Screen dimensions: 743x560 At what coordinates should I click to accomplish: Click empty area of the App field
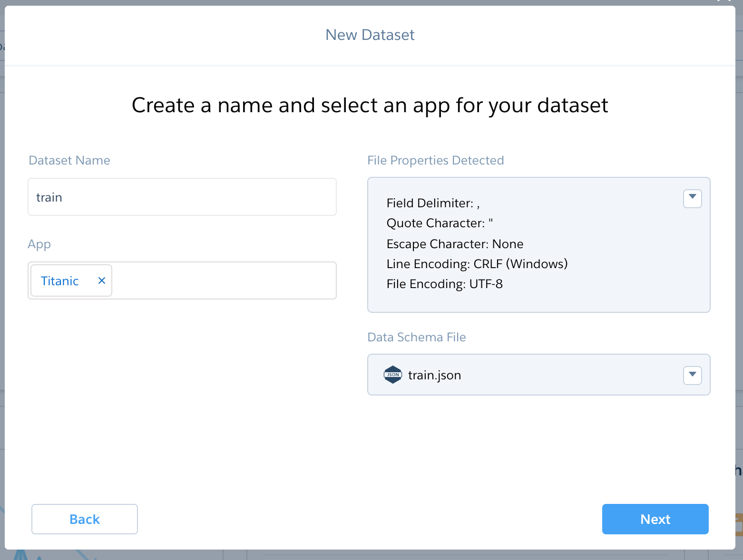(x=224, y=280)
